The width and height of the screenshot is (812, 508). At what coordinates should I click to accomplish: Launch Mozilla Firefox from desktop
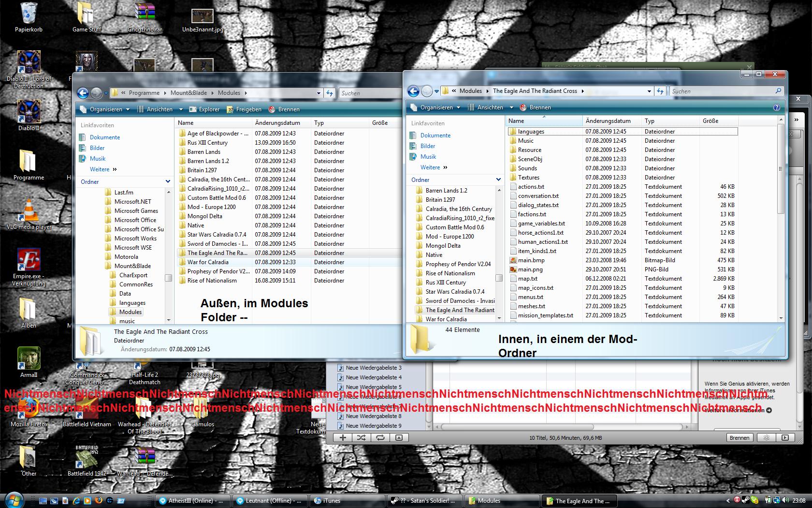point(29,411)
